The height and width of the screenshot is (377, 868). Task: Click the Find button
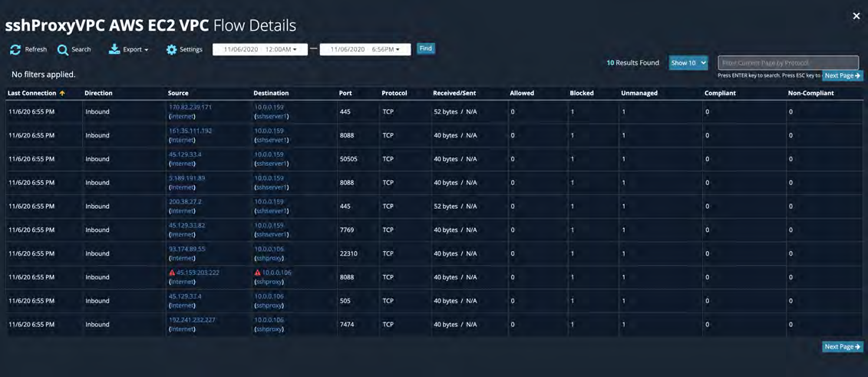tap(426, 48)
